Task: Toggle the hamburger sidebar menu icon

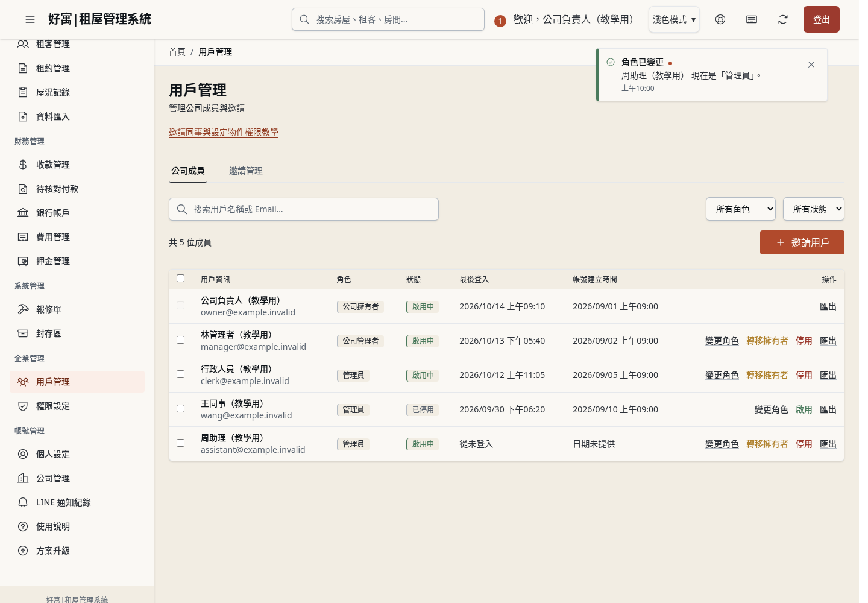Action: [30, 19]
